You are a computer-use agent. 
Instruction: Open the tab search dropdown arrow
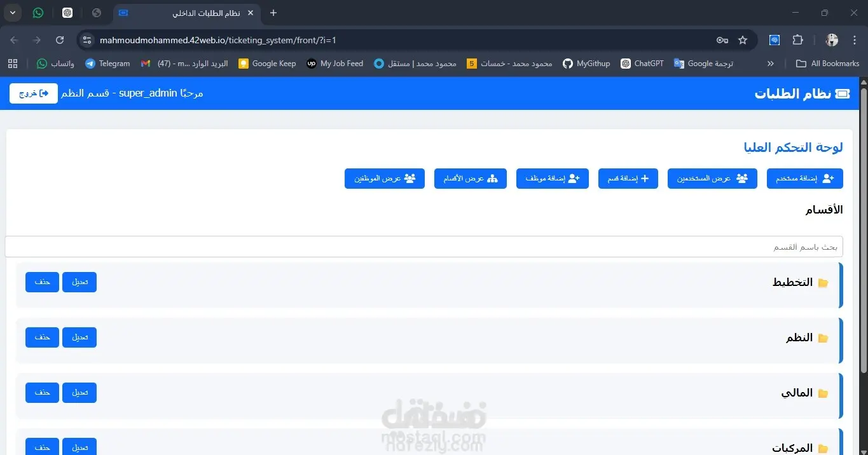[12, 13]
